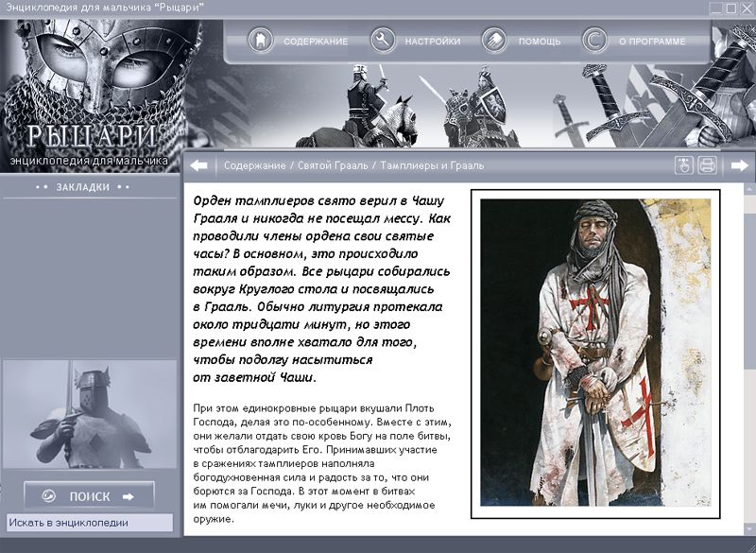The width and height of the screenshot is (756, 553).
Task: Click the Настройки wrench icon
Action: pyautogui.click(x=383, y=41)
